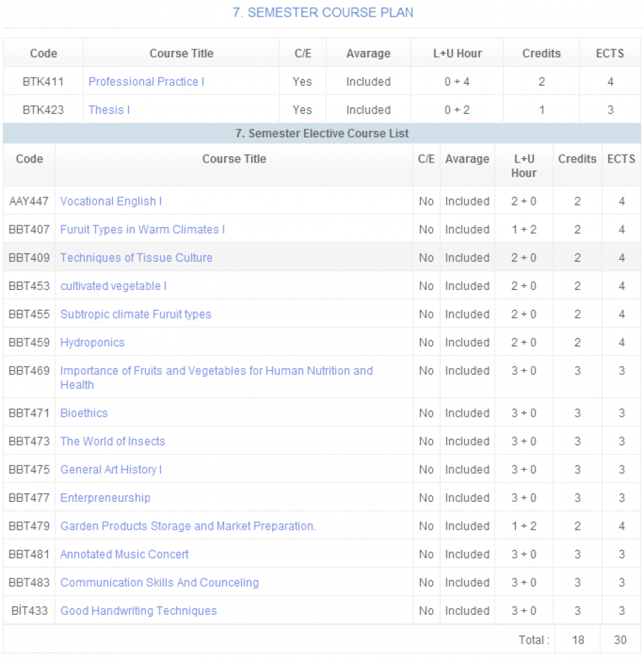The image size is (644, 660).
Task: Select course code BBT453
Action: [x=29, y=286]
